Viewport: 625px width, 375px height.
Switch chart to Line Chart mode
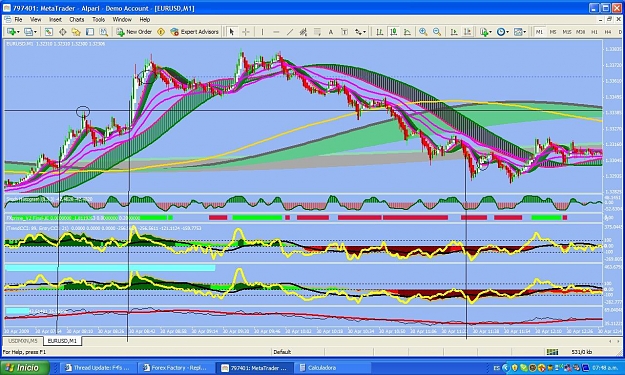(407, 32)
